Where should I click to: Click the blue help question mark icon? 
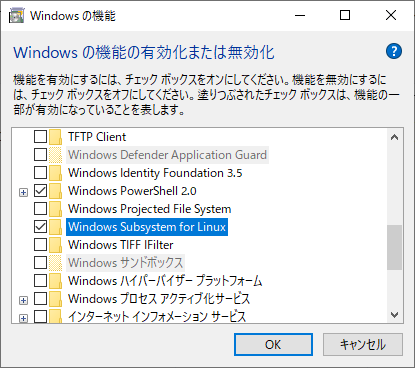tap(394, 51)
